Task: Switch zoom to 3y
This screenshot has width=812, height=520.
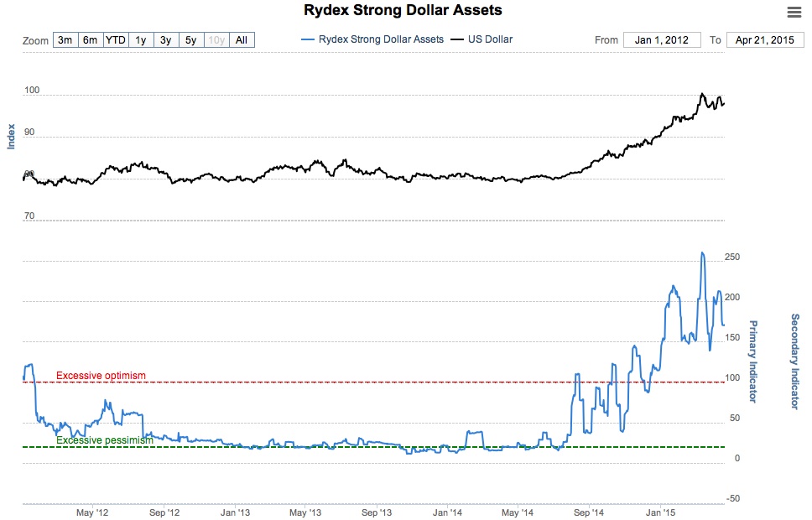Action: [166, 39]
